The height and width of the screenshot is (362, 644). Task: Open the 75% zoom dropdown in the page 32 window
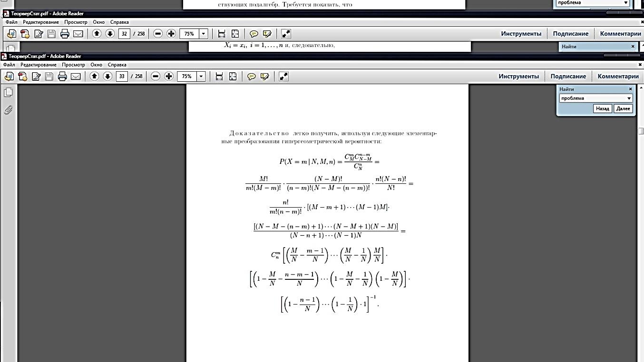click(x=204, y=34)
